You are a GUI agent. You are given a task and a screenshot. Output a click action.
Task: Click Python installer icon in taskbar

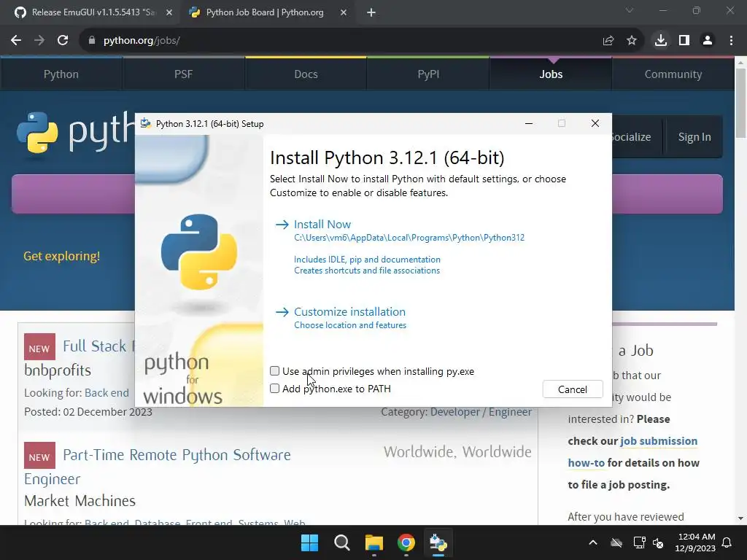(438, 542)
